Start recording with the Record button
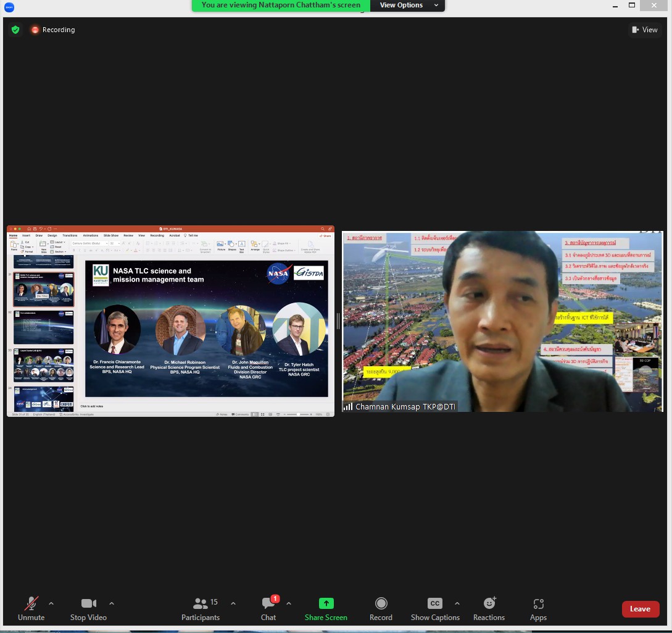 [x=381, y=609]
